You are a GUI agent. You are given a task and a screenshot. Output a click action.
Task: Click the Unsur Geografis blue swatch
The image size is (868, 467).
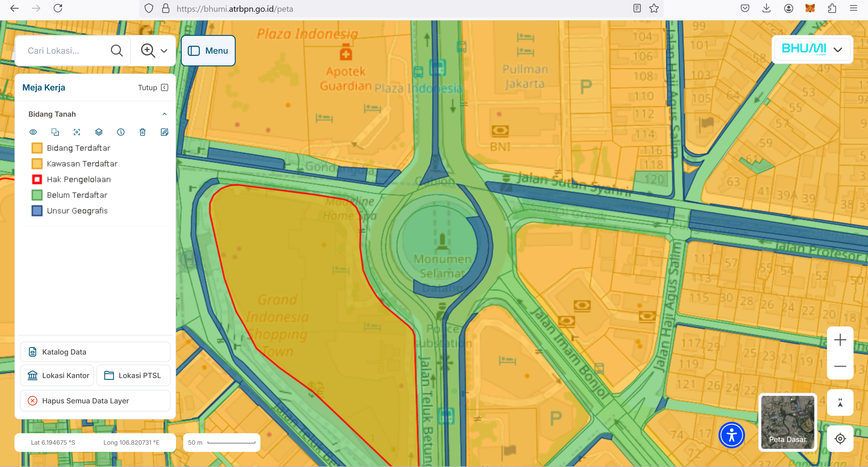point(37,211)
